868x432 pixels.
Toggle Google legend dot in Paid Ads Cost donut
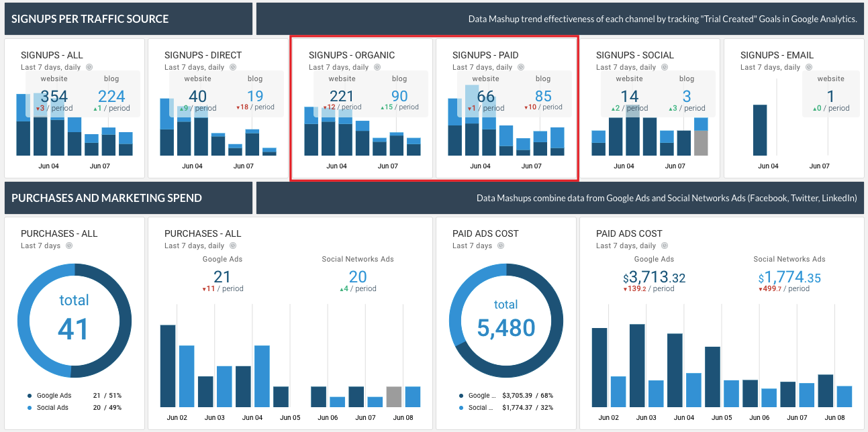(461, 396)
